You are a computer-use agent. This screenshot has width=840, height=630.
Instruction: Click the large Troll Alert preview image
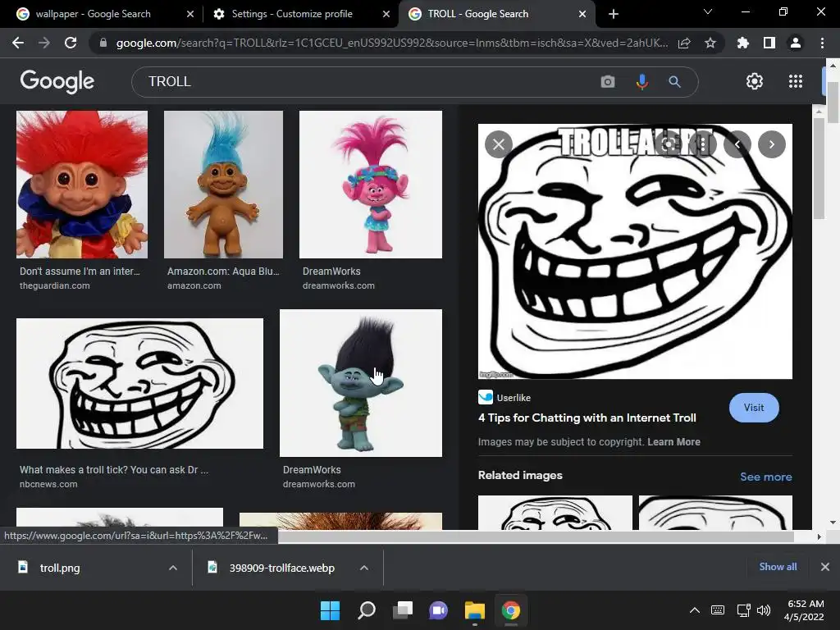click(x=635, y=251)
